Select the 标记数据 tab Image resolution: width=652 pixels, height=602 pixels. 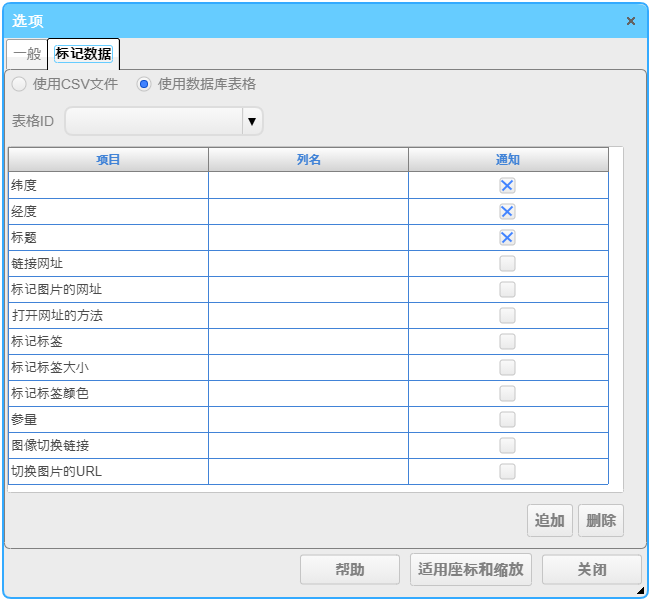(83, 54)
